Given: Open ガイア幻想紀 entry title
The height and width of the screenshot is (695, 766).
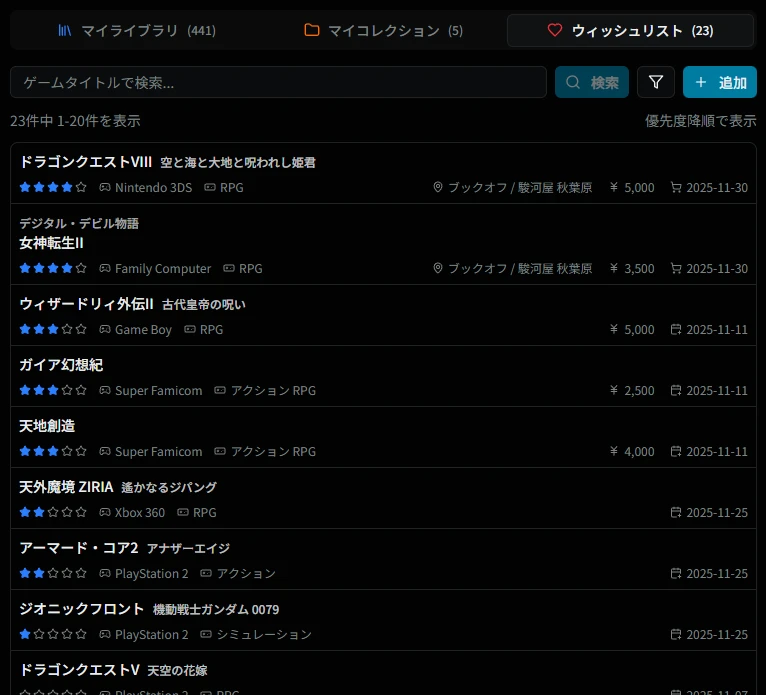Looking at the screenshot, I should pyautogui.click(x=61, y=365).
